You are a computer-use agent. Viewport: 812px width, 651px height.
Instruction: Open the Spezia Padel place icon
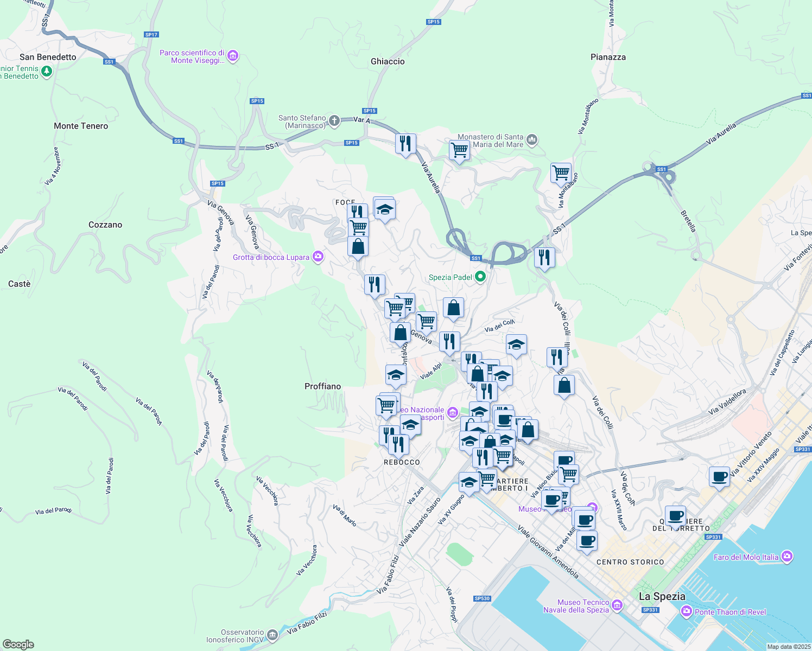point(480,276)
